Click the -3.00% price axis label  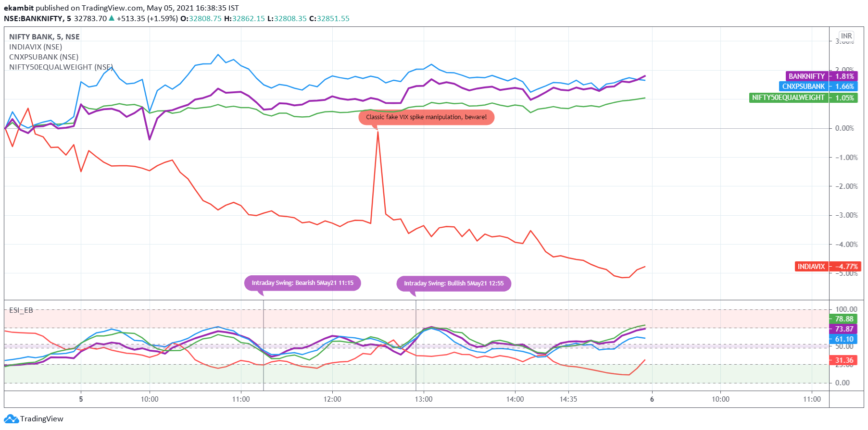click(x=846, y=215)
